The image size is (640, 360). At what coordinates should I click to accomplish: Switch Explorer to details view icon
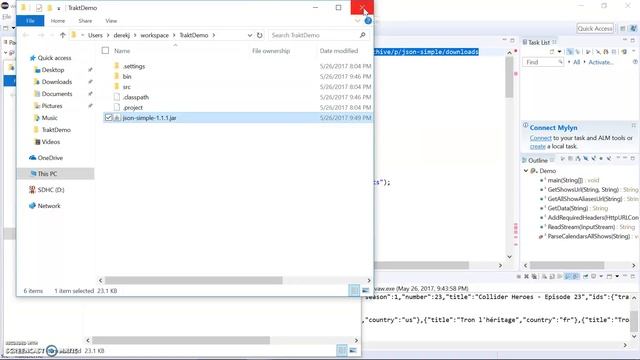354,290
